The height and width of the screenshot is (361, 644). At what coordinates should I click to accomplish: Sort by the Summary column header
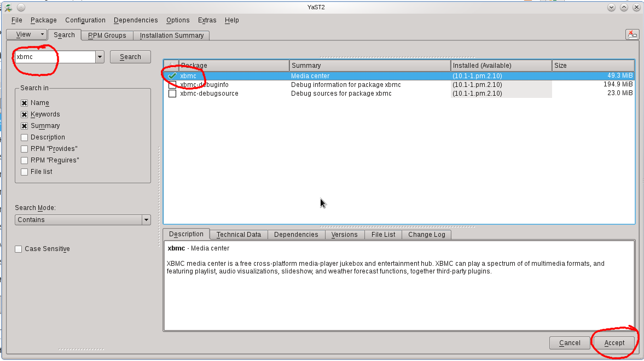click(370, 65)
